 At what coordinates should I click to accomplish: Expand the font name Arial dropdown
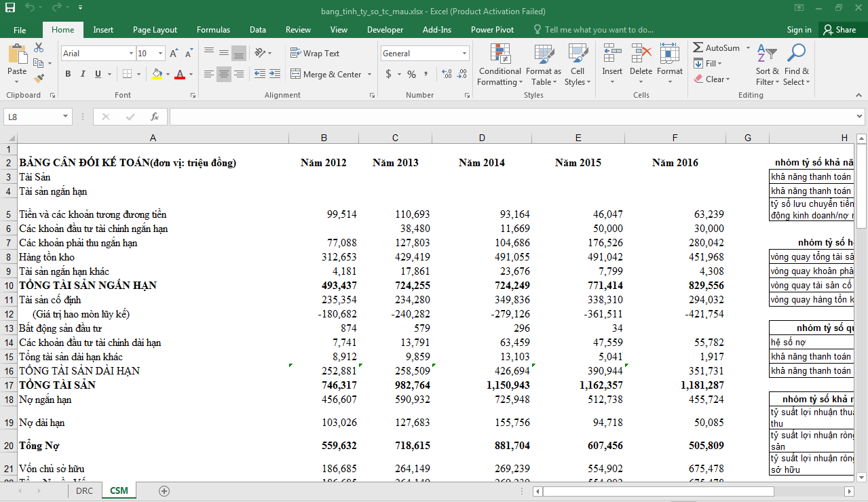pyautogui.click(x=131, y=54)
